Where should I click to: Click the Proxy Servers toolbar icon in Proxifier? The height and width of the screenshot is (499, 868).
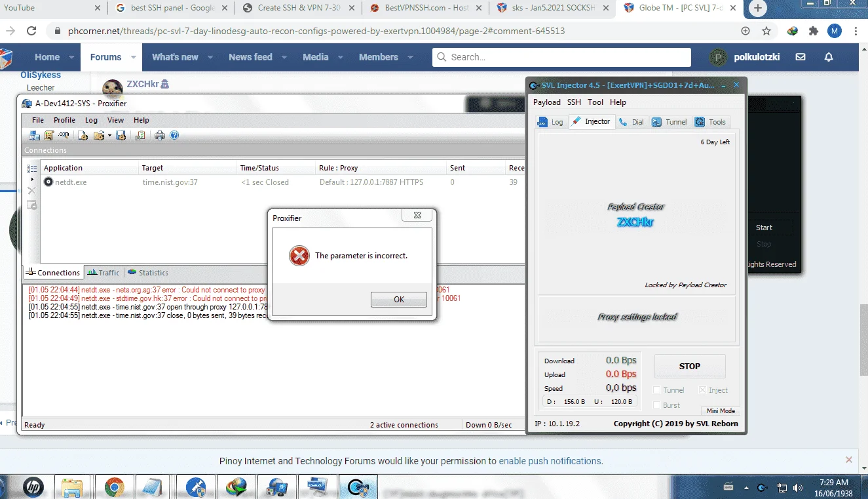pyautogui.click(x=35, y=135)
